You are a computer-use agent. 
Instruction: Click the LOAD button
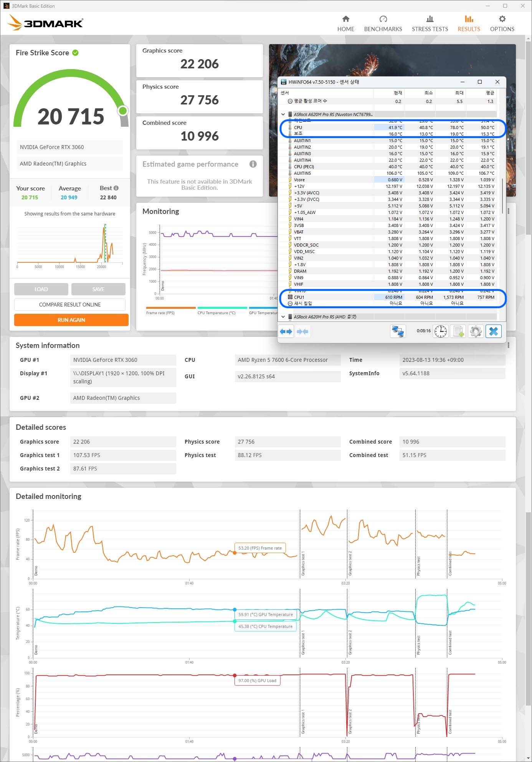coord(41,289)
